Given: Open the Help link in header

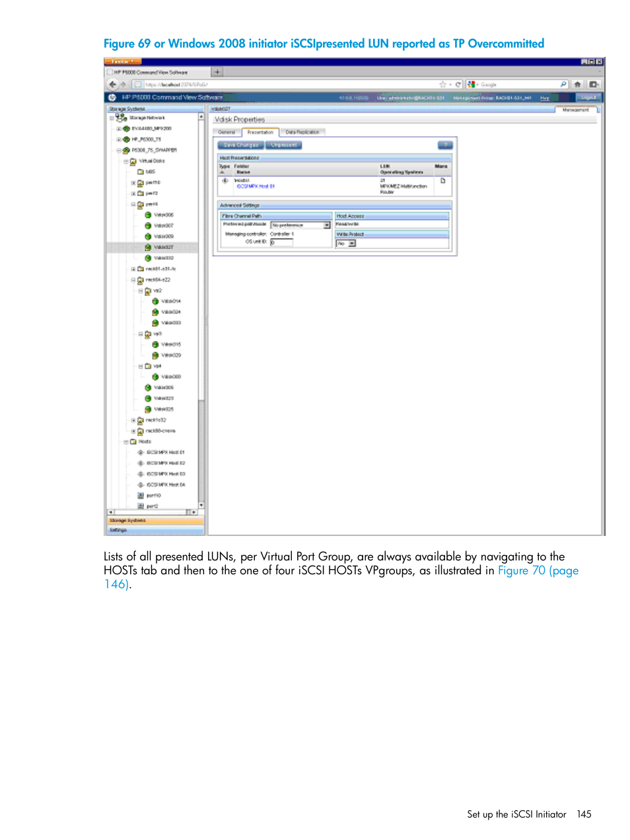Looking at the screenshot, I should tap(545, 98).
